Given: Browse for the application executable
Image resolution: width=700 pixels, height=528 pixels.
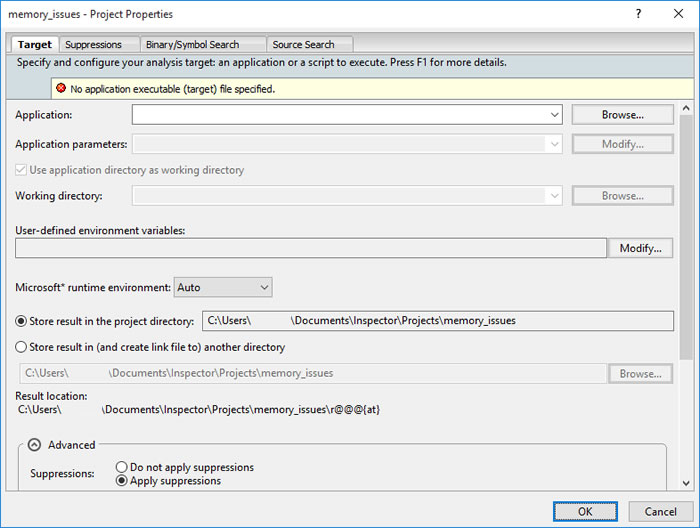Looking at the screenshot, I should click(x=622, y=115).
